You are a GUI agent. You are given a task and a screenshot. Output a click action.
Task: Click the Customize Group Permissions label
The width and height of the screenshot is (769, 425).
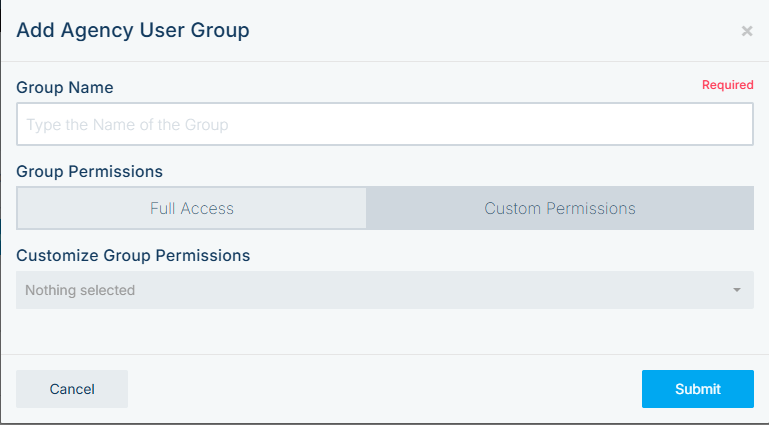(133, 255)
